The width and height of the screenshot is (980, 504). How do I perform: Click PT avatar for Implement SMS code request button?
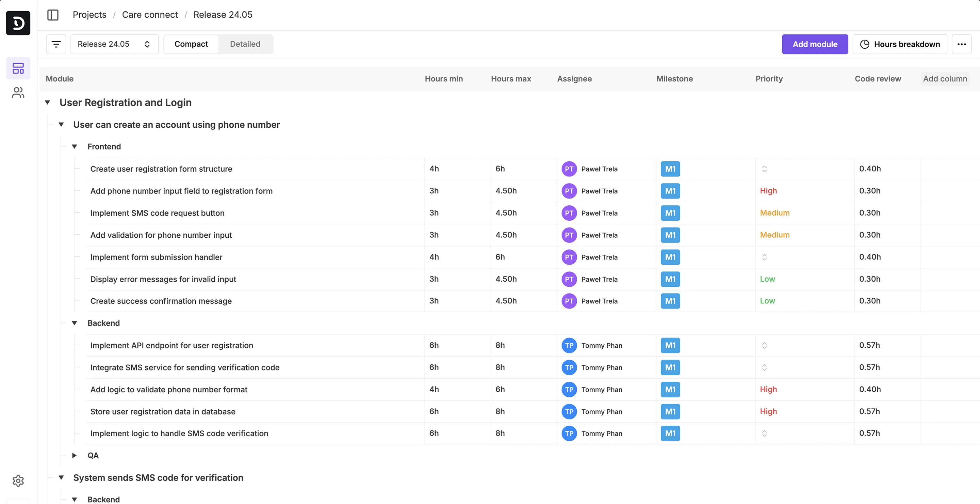point(569,213)
